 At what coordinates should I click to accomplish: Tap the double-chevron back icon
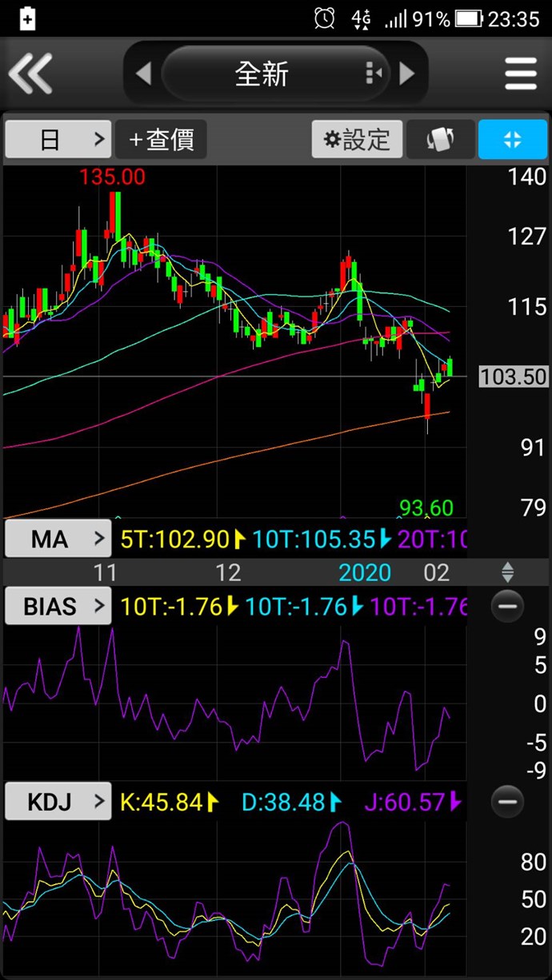point(30,74)
